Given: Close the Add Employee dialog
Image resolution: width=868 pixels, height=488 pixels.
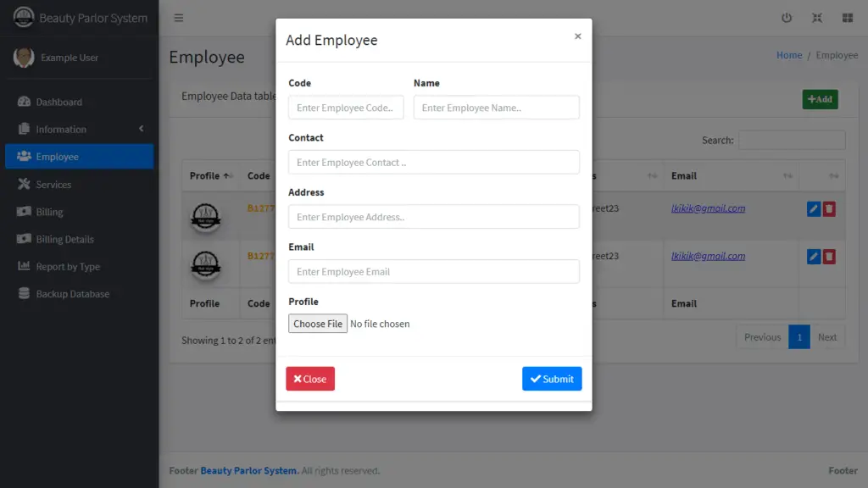Looking at the screenshot, I should pos(309,379).
